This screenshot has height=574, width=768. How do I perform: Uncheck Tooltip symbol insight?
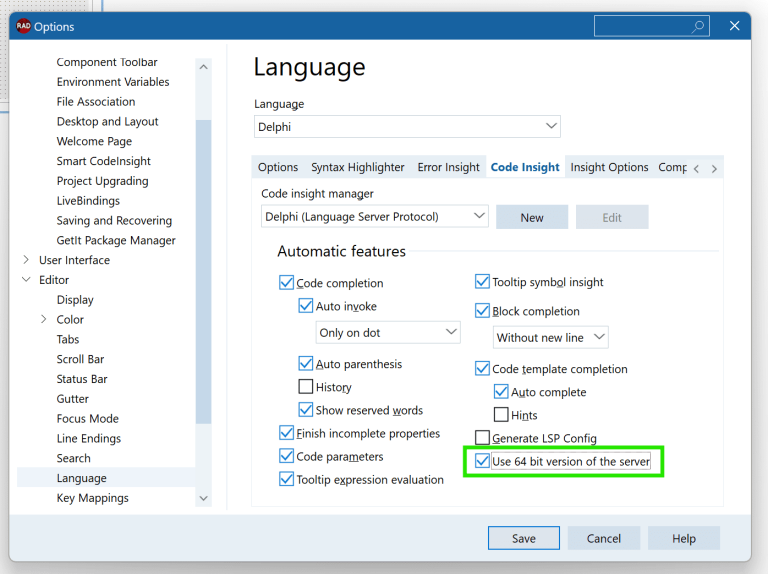click(x=482, y=282)
